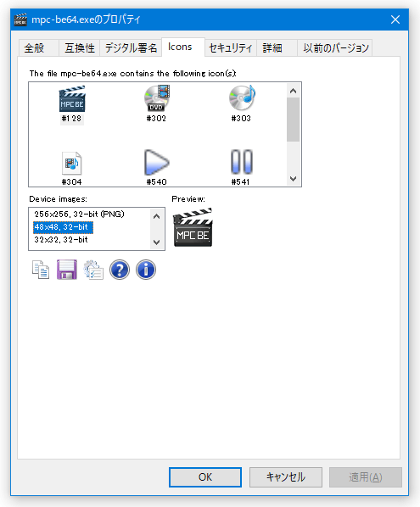Open the 以前のバージョン tab

point(334,47)
